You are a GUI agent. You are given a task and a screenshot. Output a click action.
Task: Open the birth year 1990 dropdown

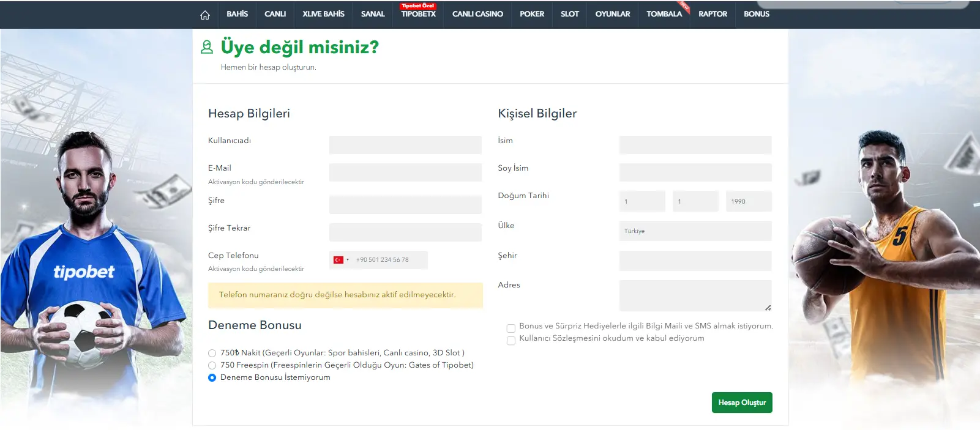[749, 201]
